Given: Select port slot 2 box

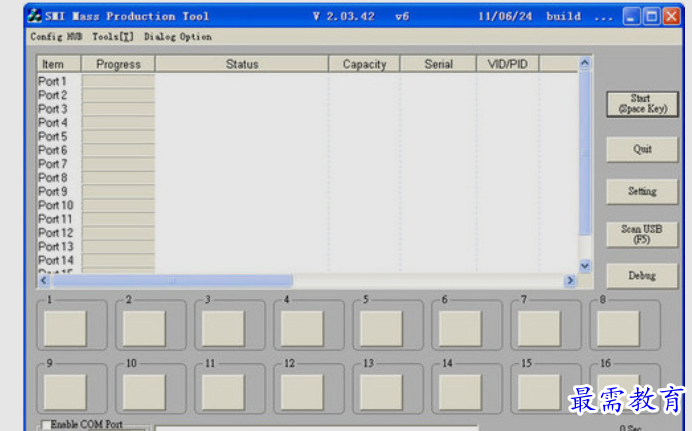Looking at the screenshot, I should coord(144,328).
